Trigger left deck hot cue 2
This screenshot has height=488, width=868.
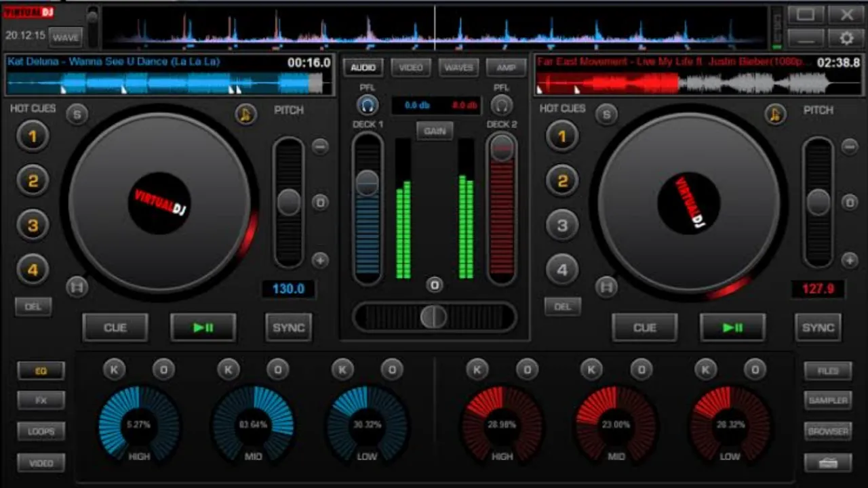click(33, 181)
